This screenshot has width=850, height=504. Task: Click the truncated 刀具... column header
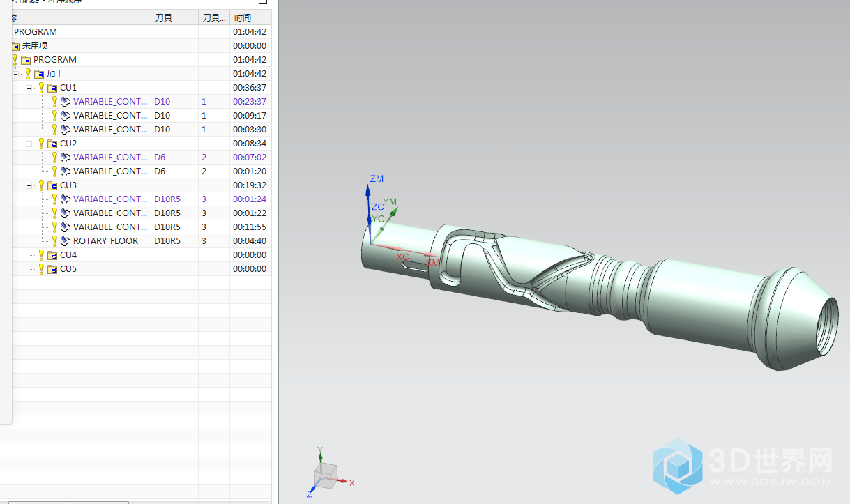point(214,17)
